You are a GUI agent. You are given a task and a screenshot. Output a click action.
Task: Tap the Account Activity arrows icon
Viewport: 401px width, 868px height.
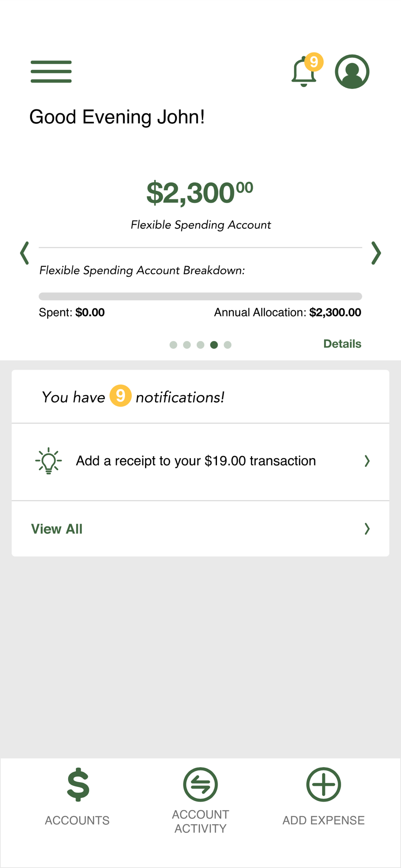(200, 784)
